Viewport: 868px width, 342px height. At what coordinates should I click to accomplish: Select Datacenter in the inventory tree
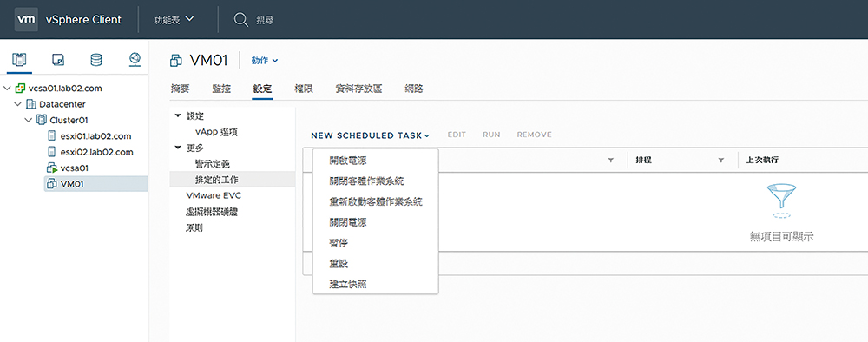(x=62, y=104)
